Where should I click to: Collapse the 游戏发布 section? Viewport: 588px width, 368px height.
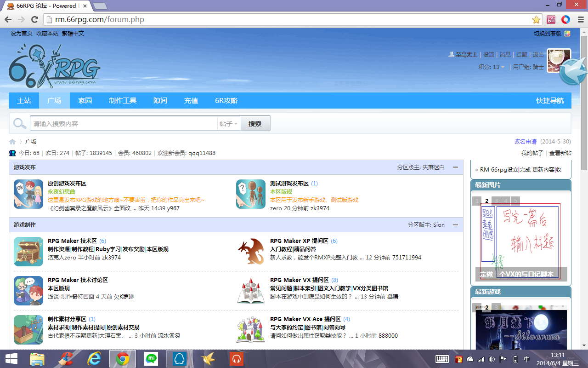[455, 167]
